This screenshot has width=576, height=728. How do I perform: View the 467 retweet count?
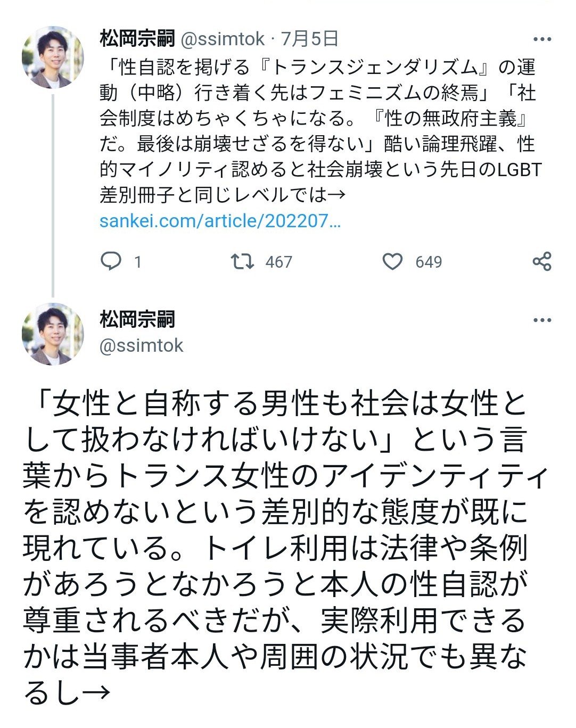tap(279, 262)
